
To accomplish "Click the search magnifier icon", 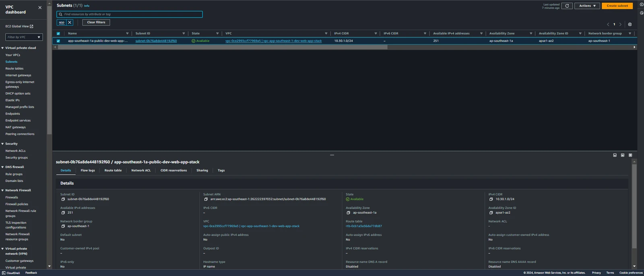I will coord(61,14).
